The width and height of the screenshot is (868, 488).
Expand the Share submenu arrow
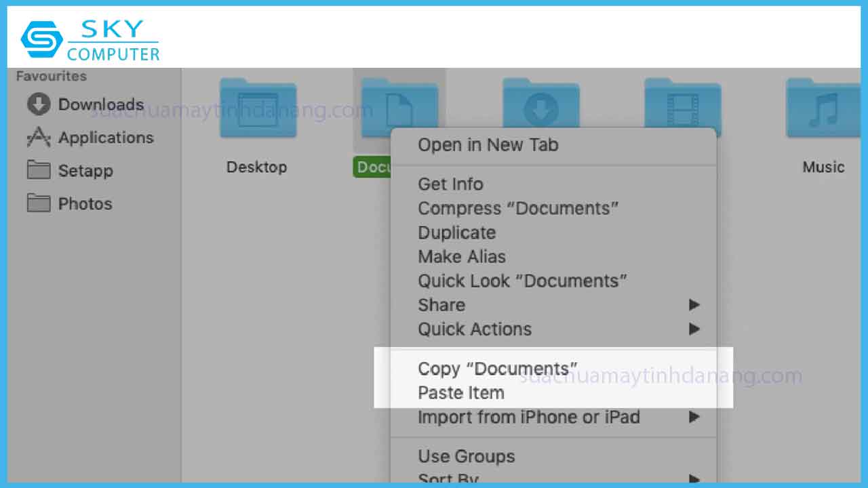pos(694,305)
